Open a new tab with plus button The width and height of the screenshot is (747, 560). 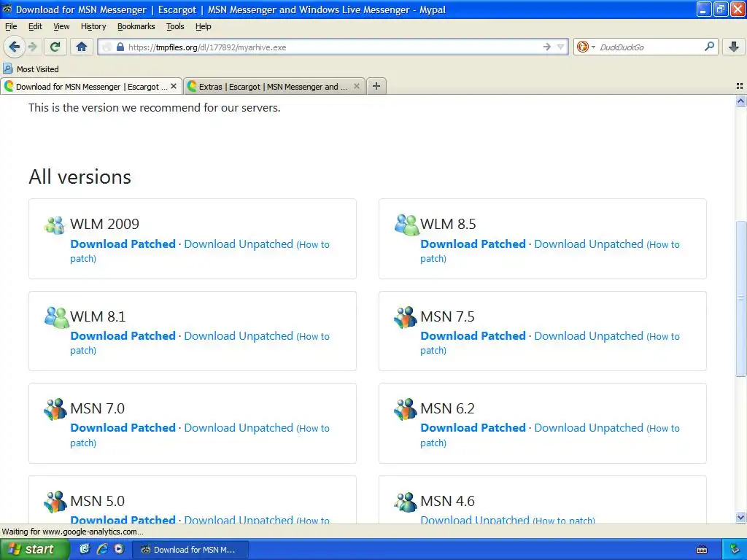(376, 86)
